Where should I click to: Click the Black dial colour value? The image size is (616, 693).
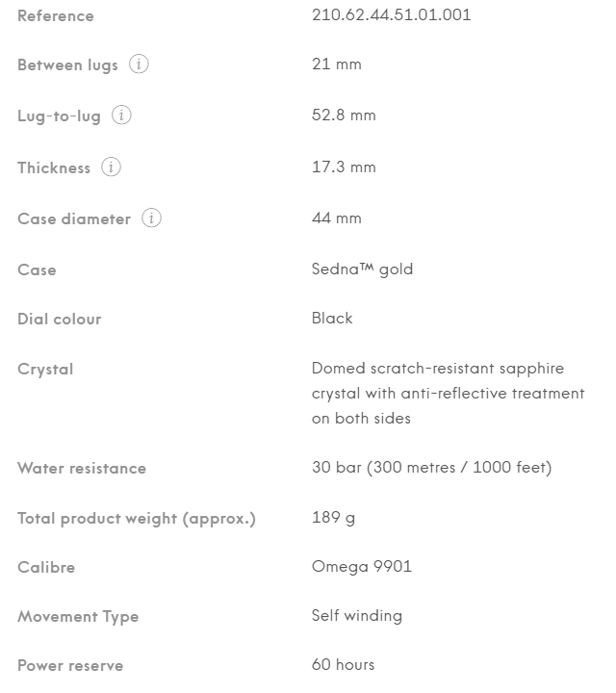[332, 319]
